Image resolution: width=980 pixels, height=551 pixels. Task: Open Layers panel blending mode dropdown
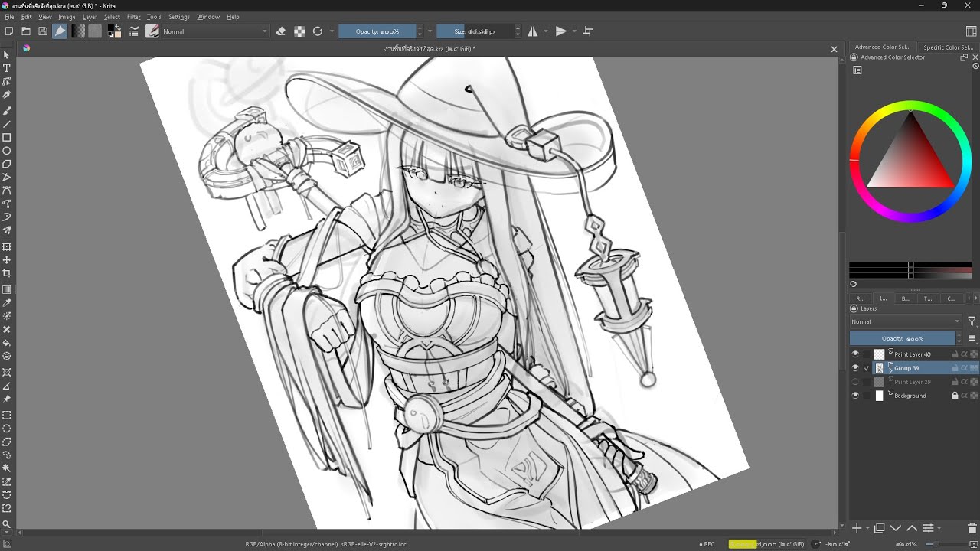[906, 321]
